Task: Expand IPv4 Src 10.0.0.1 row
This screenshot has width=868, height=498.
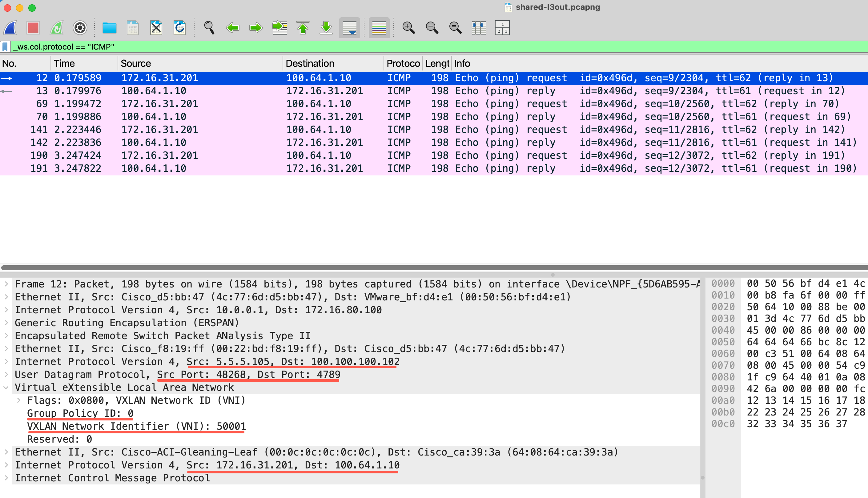Action: [6, 310]
